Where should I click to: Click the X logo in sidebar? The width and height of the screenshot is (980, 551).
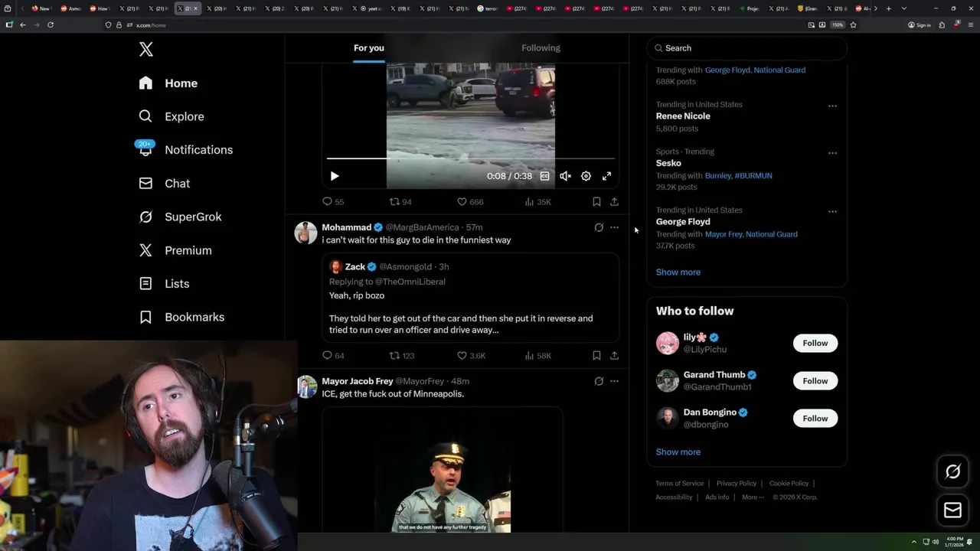point(146,50)
